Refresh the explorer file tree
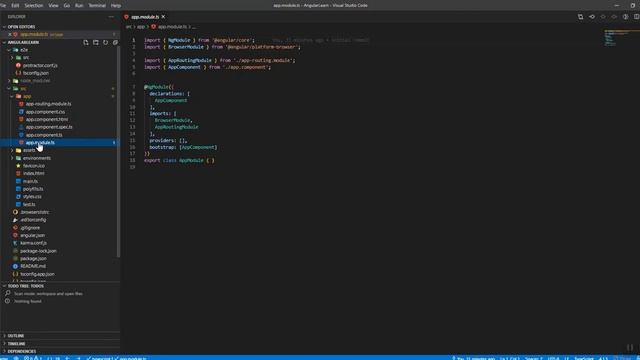The height and width of the screenshot is (360, 640). (x=105, y=42)
